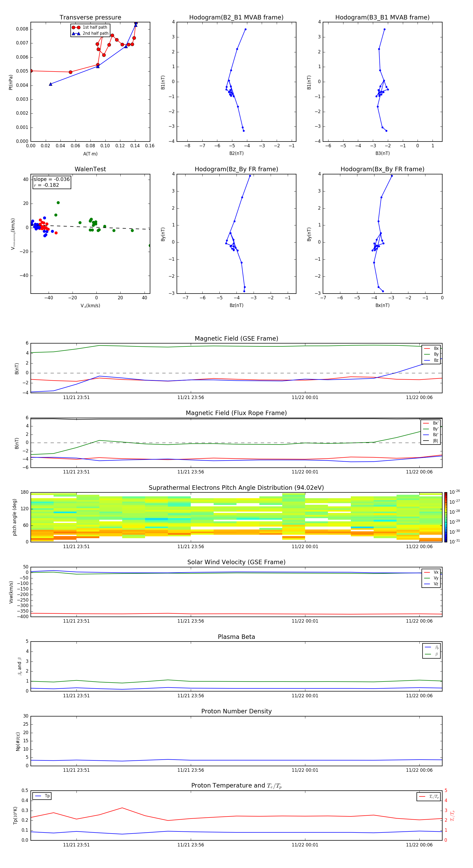The image size is (473, 868).
Task: Click the 'B3(nT)' axis label
Action: tap(382, 153)
